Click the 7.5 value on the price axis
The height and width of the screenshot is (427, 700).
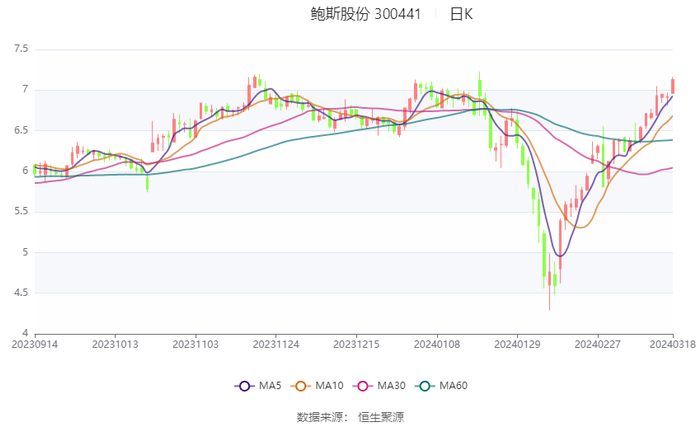21,49
